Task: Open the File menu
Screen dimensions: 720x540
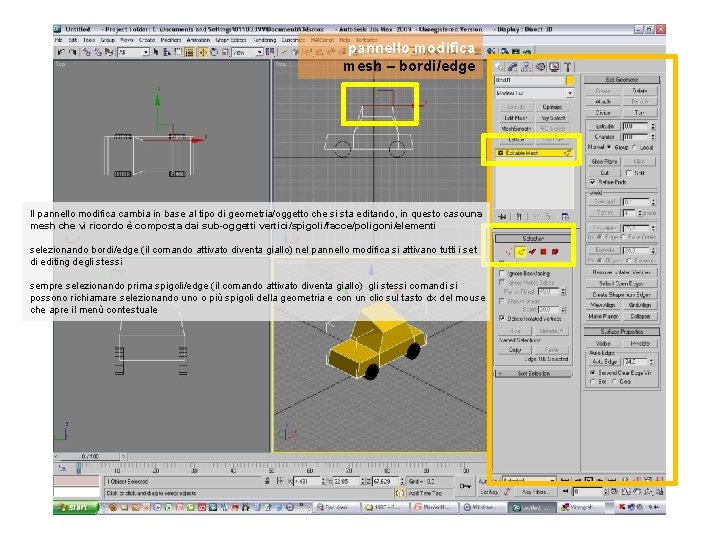Action: point(59,40)
